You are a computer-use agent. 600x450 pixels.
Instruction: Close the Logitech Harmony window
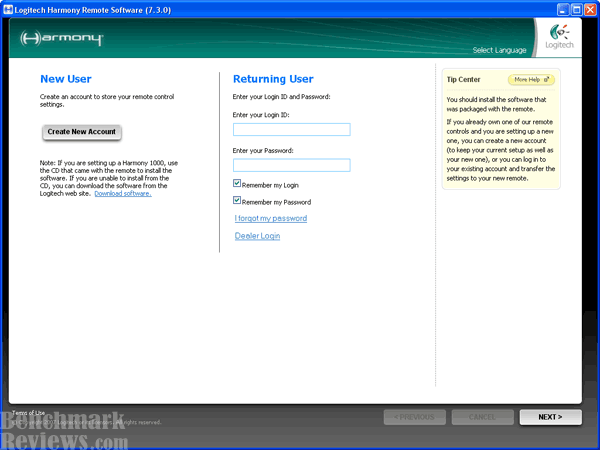590,8
